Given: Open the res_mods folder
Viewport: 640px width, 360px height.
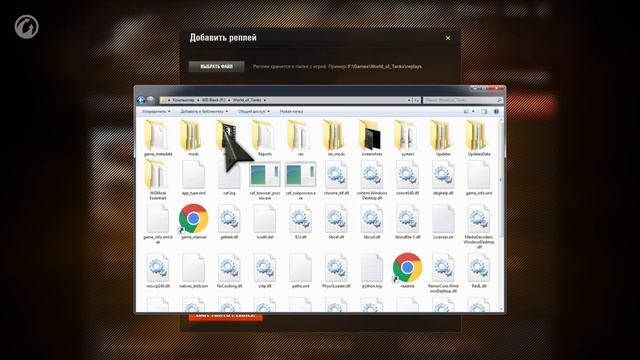Looking at the screenshot, I should click(336, 138).
